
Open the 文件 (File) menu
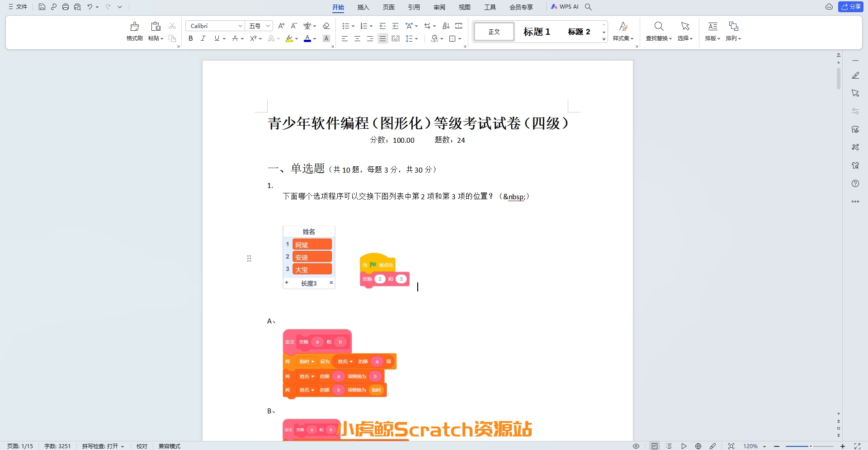(18, 7)
